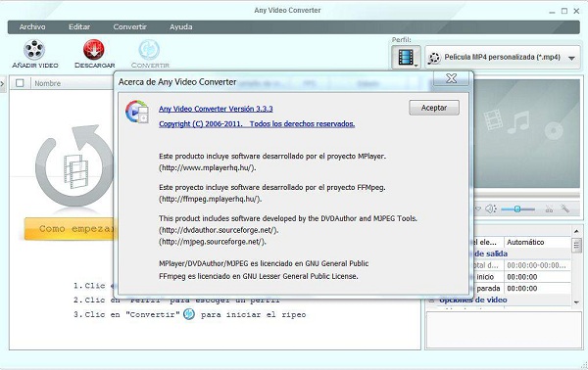Open the Archivo menu

32,27
